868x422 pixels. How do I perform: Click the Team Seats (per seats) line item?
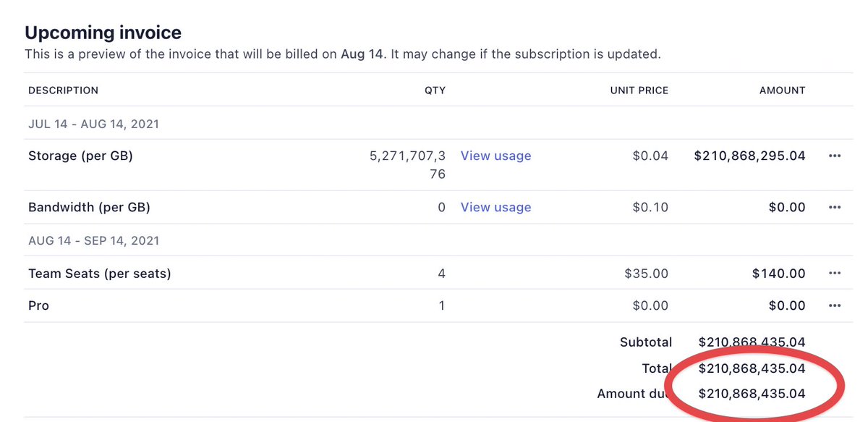click(99, 274)
